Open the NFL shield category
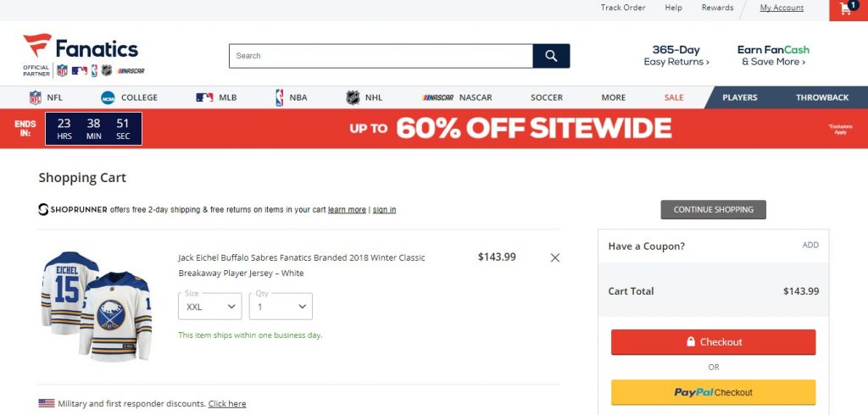868x415 pixels. coord(46,97)
